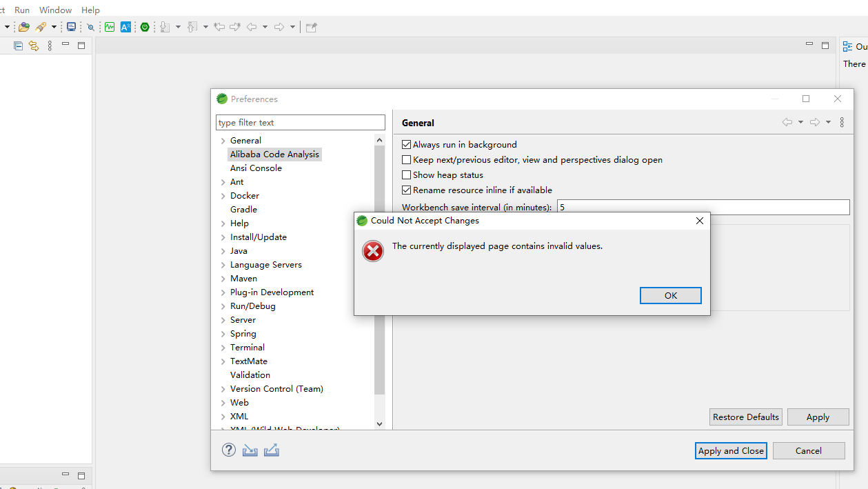Viewport: 868px width, 489px height.
Task: Click the Restore Defaults button
Action: [x=745, y=417]
